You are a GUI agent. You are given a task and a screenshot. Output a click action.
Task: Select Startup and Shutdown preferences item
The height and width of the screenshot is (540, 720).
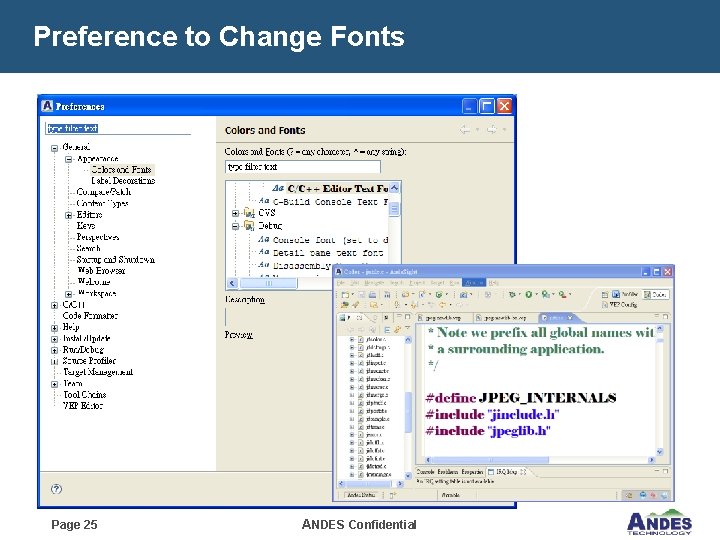point(115,259)
